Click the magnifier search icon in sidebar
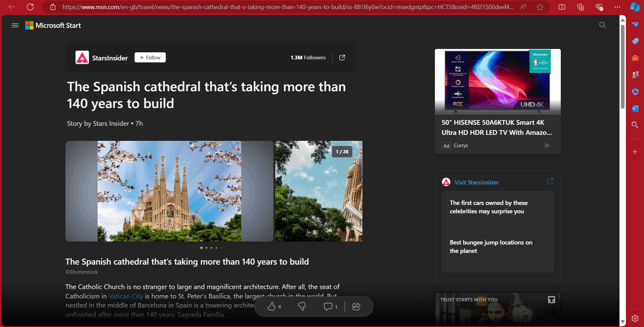The width and height of the screenshot is (644, 327). [635, 125]
